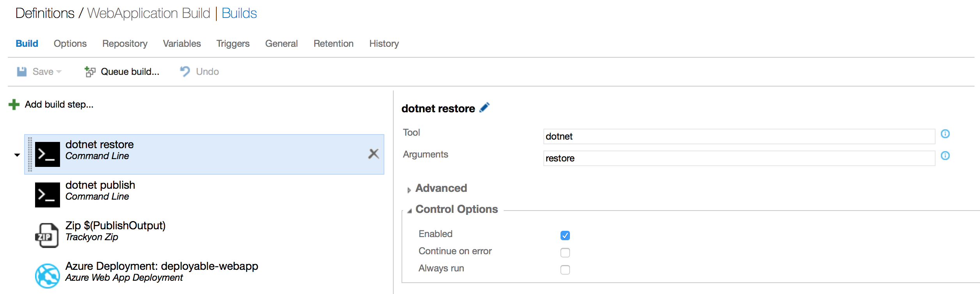Collapse the Control Options section
This screenshot has height=294, width=980.
click(x=409, y=211)
